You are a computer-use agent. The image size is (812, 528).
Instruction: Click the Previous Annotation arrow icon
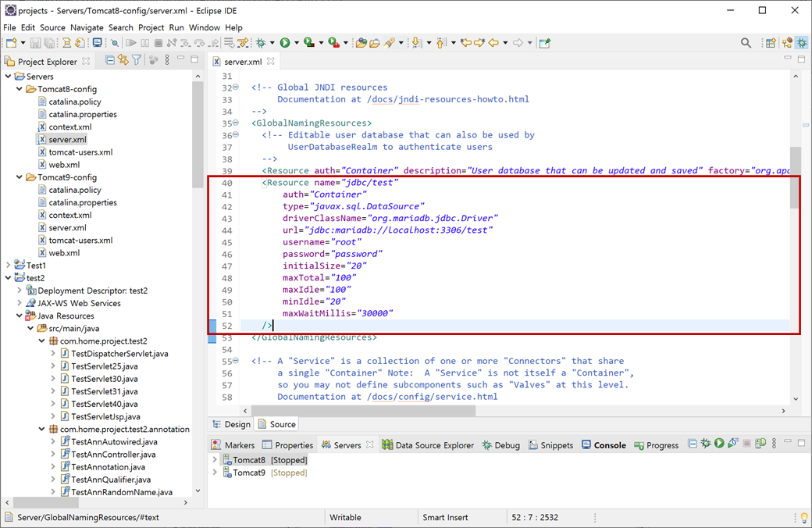point(440,43)
